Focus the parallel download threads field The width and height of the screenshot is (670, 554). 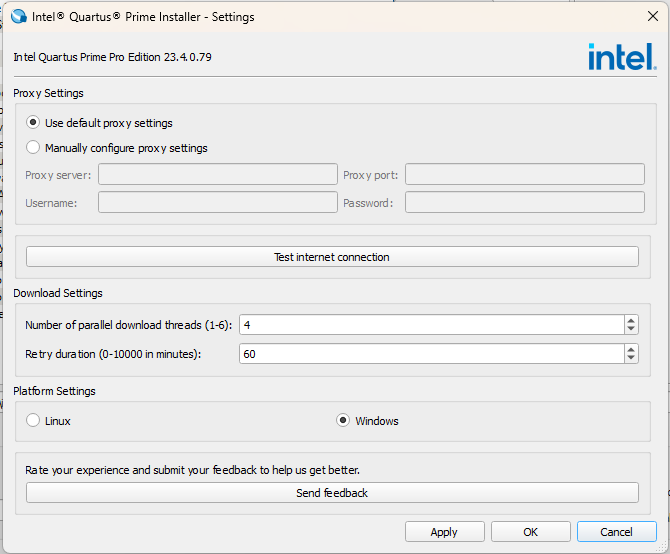coord(432,325)
